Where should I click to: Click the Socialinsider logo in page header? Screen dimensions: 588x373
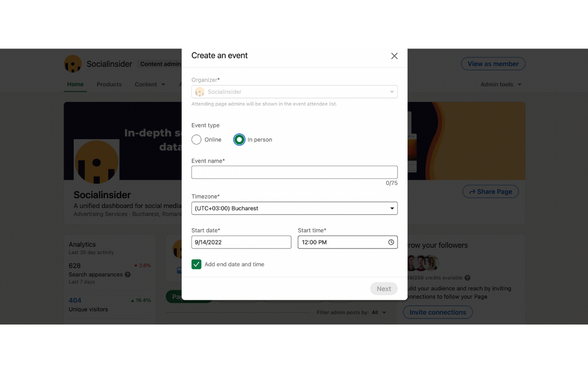click(73, 64)
